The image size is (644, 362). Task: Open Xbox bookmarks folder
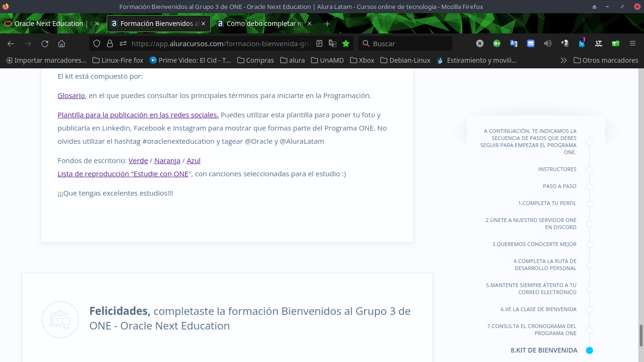pos(362,60)
